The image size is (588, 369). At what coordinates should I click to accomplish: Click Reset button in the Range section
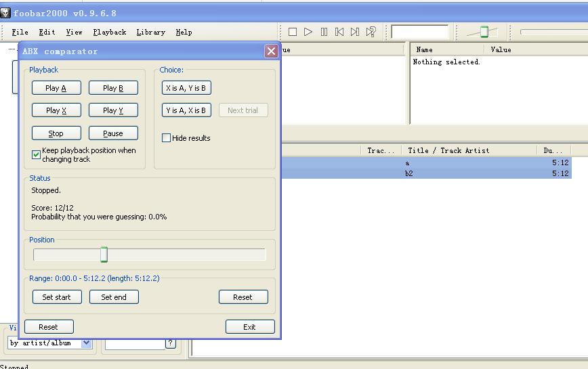(243, 297)
